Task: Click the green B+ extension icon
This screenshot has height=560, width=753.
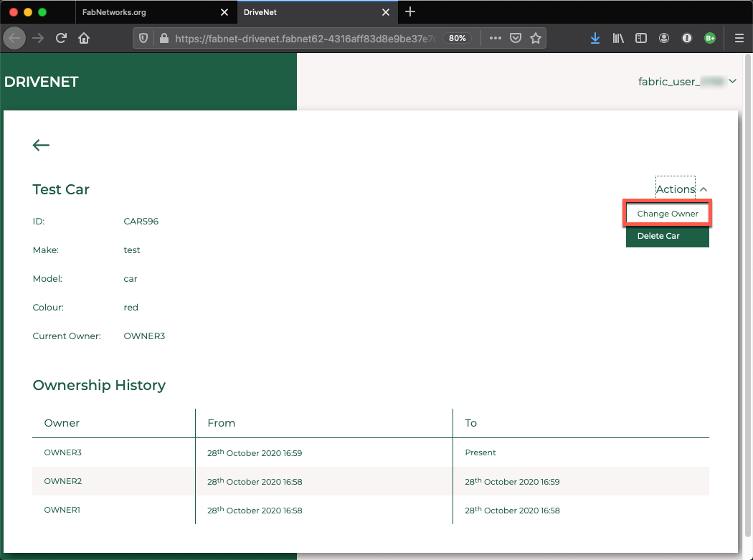Action: point(710,39)
